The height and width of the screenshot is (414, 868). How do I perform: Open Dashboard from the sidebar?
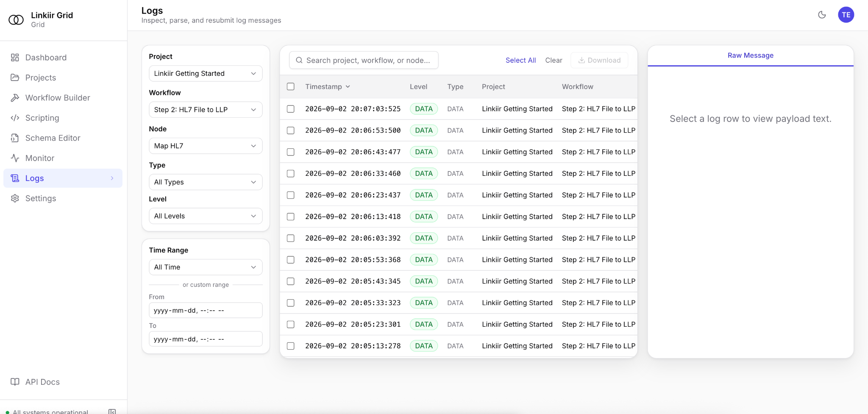pyautogui.click(x=63, y=58)
